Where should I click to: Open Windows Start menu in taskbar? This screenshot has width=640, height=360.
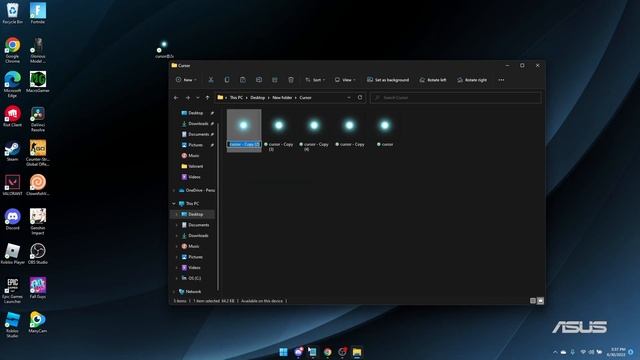283,352
